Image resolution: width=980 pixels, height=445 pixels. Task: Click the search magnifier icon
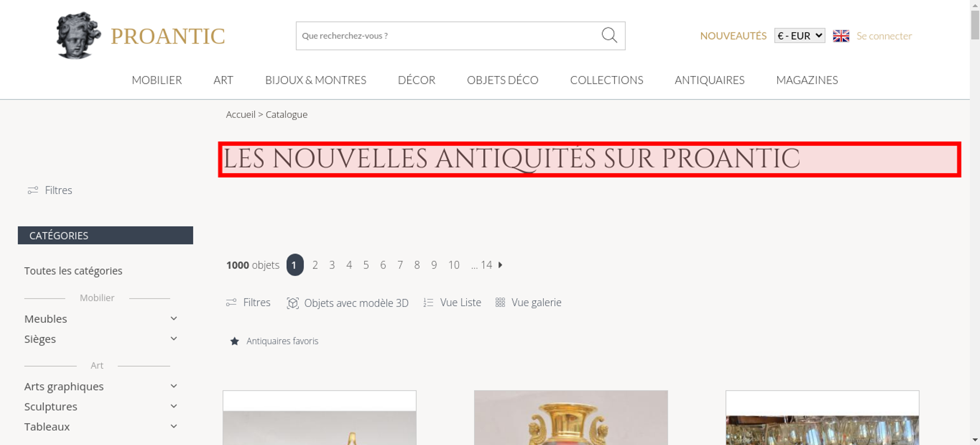click(x=609, y=35)
